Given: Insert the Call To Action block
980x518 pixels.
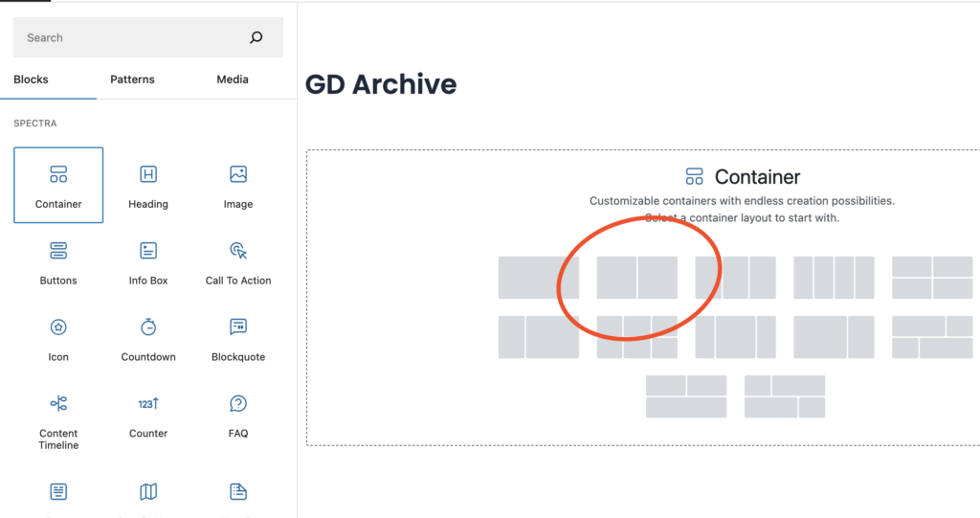Looking at the screenshot, I should (238, 260).
